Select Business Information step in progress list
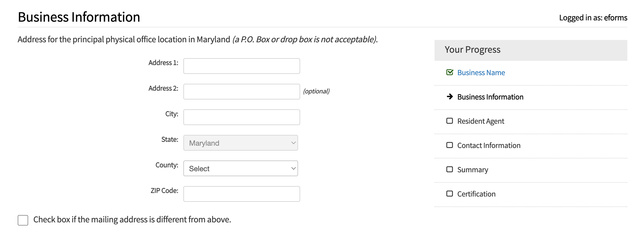 click(x=490, y=97)
